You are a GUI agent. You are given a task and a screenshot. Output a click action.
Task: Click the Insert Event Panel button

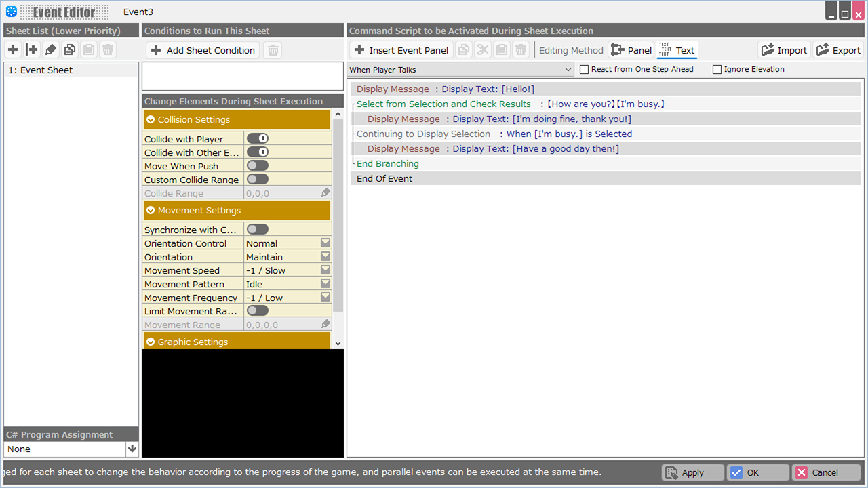pyautogui.click(x=401, y=50)
